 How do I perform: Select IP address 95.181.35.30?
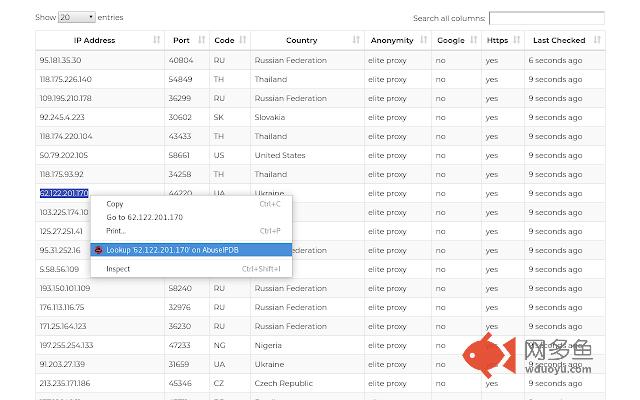point(60,60)
